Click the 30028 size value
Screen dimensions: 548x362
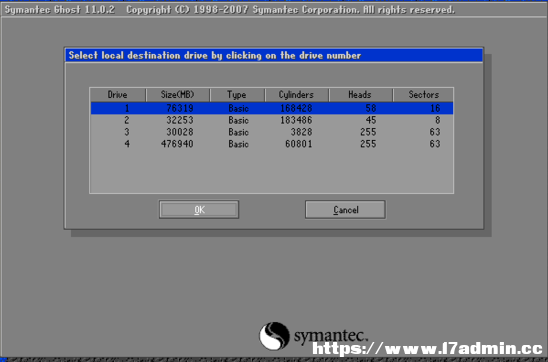pos(180,132)
